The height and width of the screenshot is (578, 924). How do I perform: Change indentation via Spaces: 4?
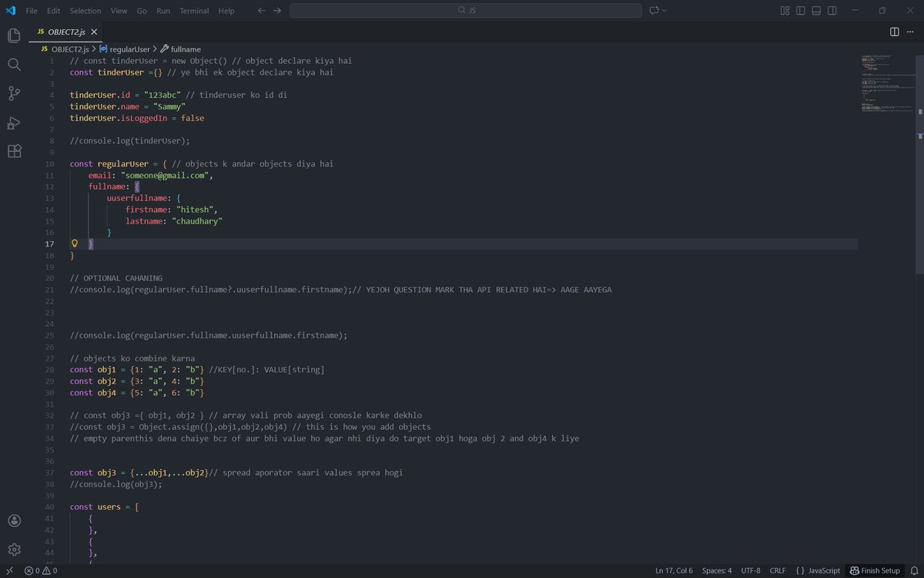coord(717,570)
